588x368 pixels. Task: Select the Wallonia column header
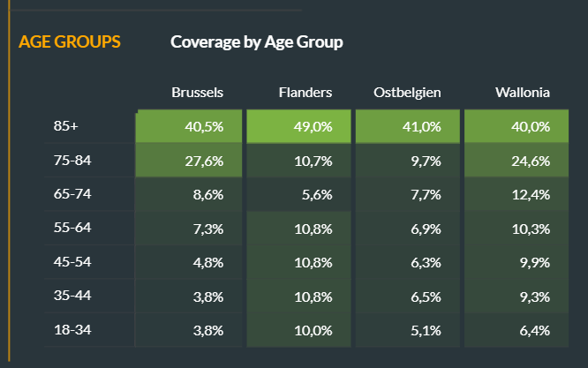click(524, 92)
